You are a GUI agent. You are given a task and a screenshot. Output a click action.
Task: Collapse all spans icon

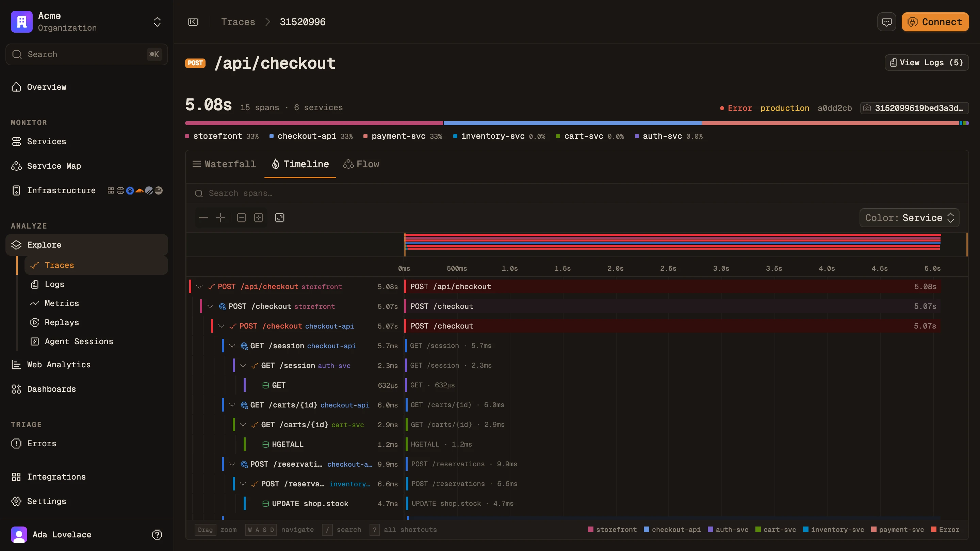pyautogui.click(x=242, y=218)
